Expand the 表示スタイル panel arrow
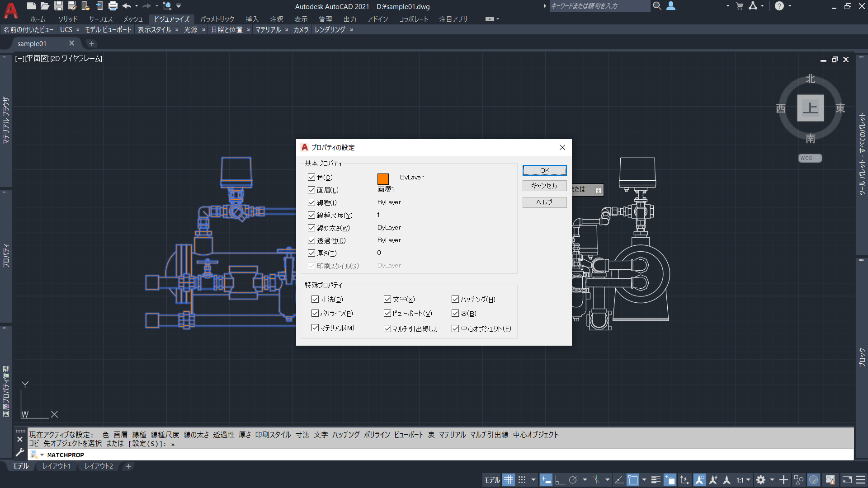This screenshot has width=868, height=488. [176, 29]
